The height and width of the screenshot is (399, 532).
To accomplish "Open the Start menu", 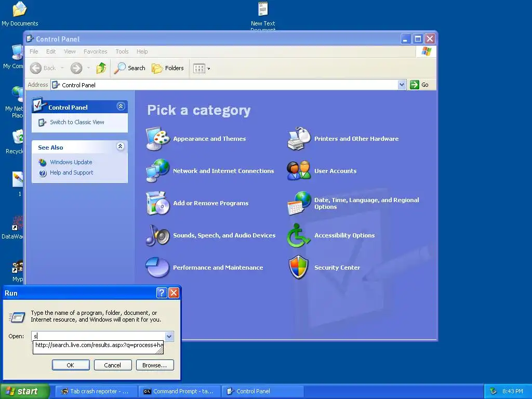I will coord(24,391).
